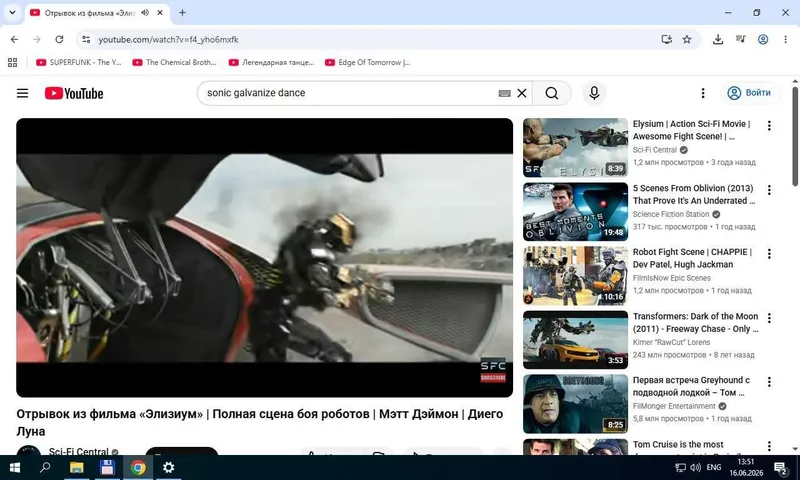The height and width of the screenshot is (480, 800).
Task: Open more options for Oblivion video
Action: click(769, 190)
